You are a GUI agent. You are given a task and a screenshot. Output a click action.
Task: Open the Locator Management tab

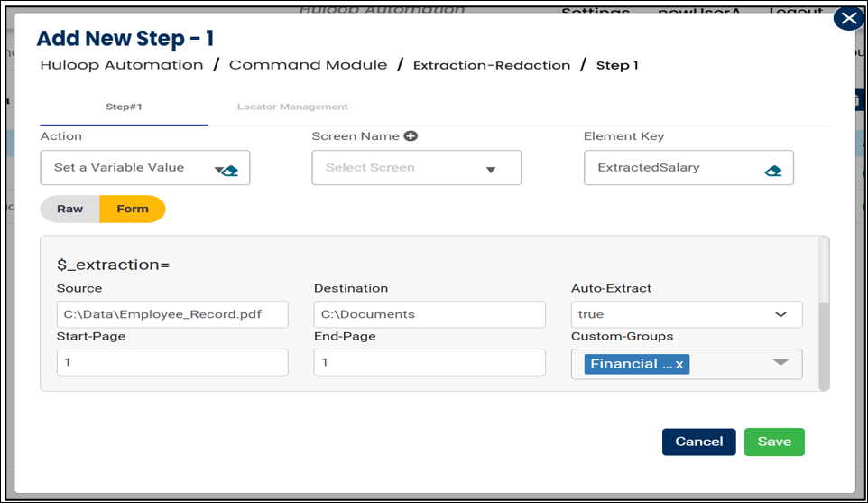click(292, 107)
